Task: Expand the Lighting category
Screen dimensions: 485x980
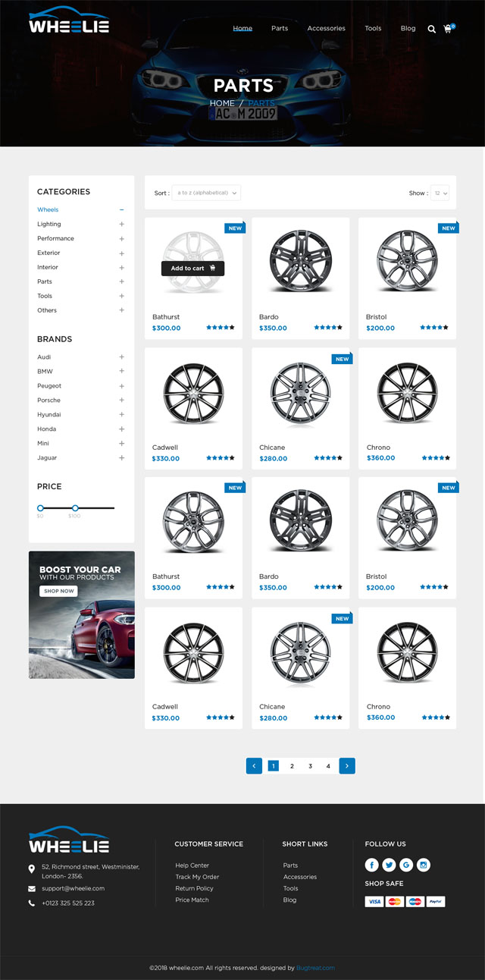Action: pos(121,225)
